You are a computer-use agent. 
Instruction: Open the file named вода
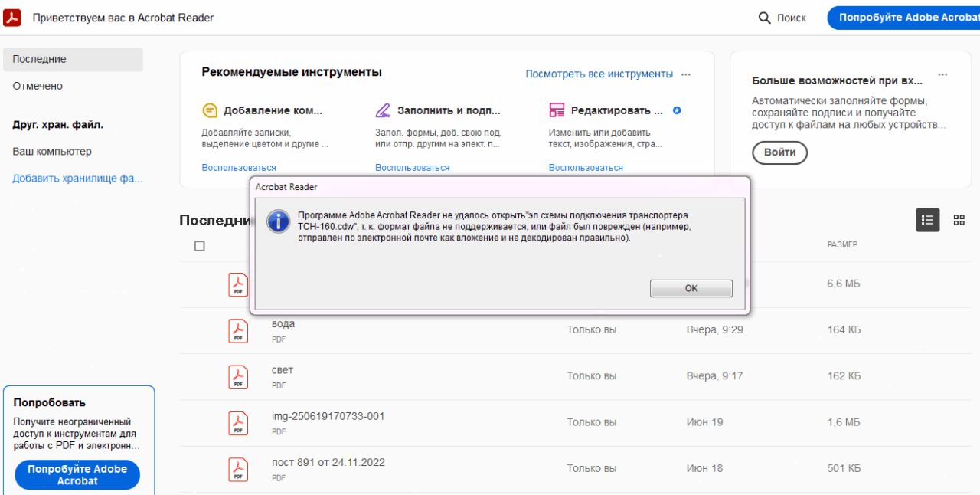click(283, 323)
